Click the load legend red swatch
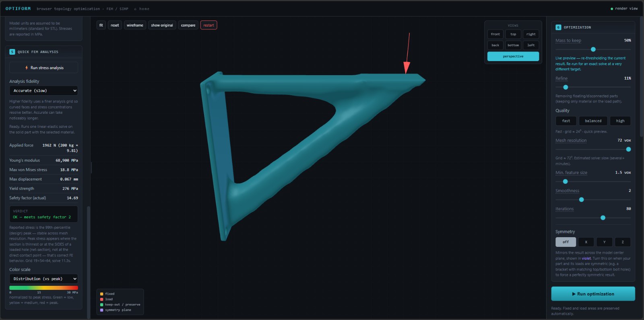The width and height of the screenshot is (644, 320). 101,299
